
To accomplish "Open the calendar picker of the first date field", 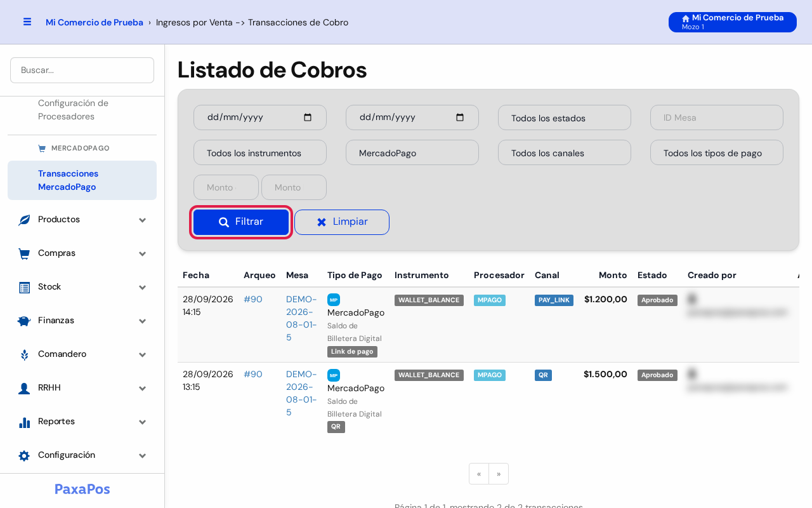I will pyautogui.click(x=308, y=117).
